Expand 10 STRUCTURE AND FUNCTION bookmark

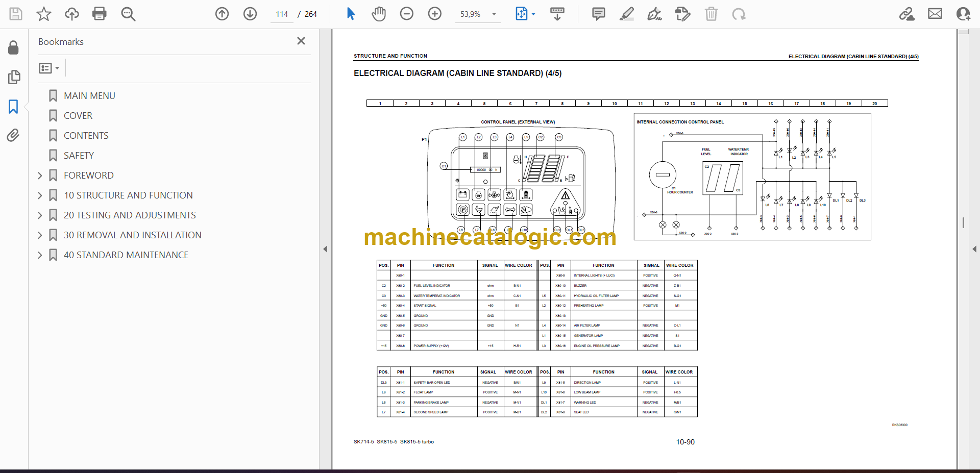[x=40, y=195]
